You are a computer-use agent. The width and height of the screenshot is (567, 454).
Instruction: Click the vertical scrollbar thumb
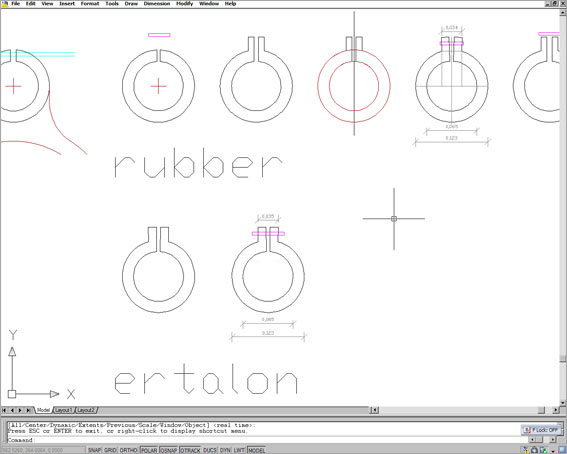click(563, 358)
